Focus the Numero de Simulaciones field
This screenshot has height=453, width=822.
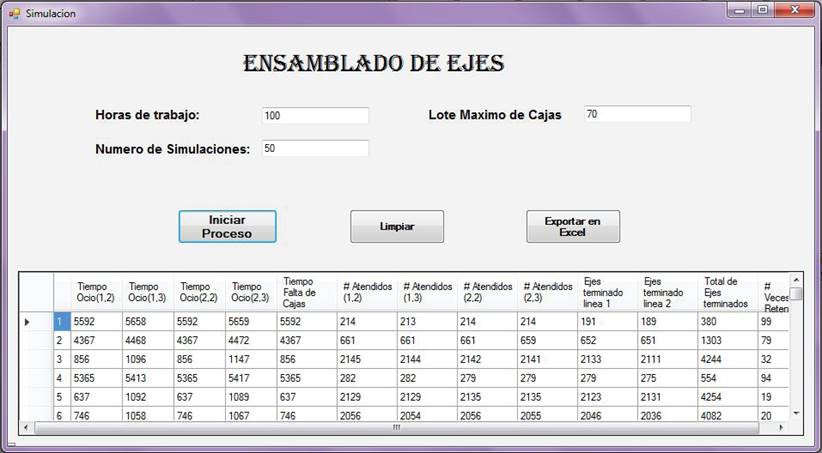coord(315,148)
